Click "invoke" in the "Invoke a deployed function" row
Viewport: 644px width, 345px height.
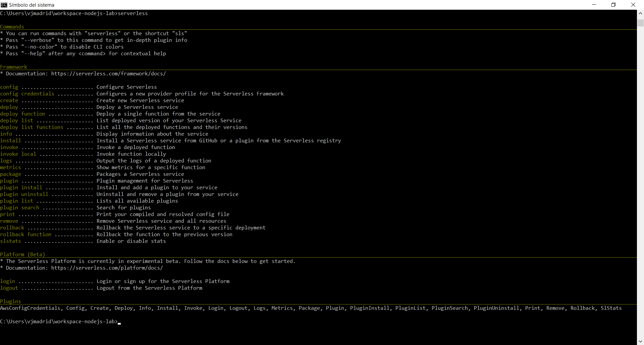9,147
